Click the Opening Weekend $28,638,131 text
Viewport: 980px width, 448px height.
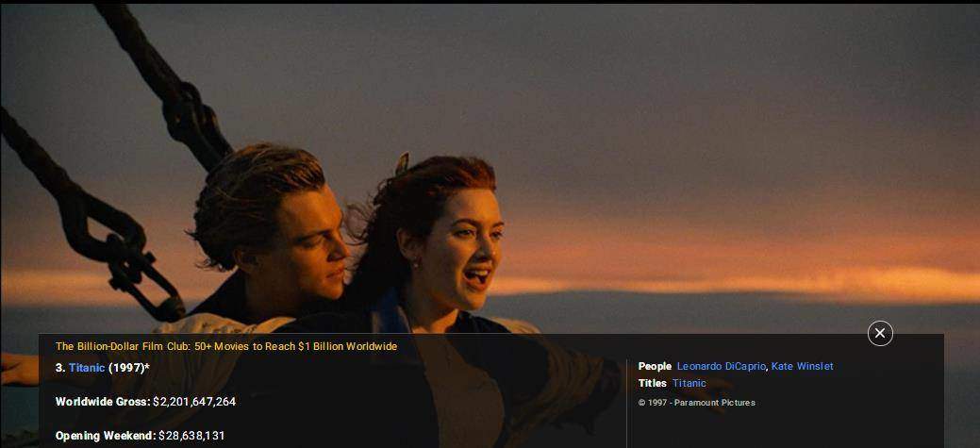coord(140,436)
